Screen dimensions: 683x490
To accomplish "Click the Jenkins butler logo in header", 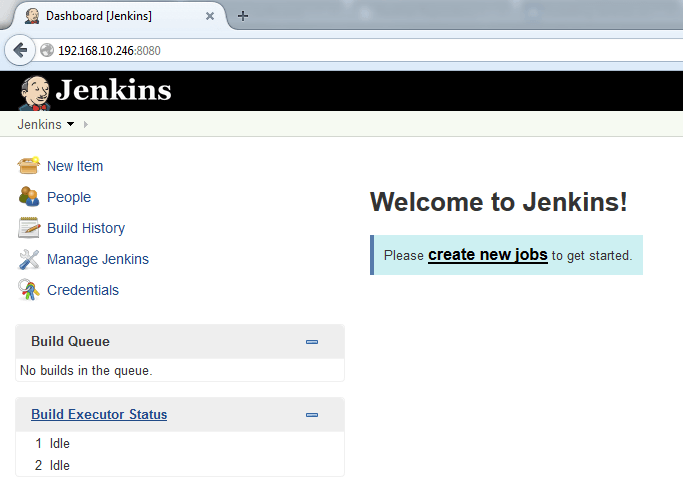I will (35, 92).
